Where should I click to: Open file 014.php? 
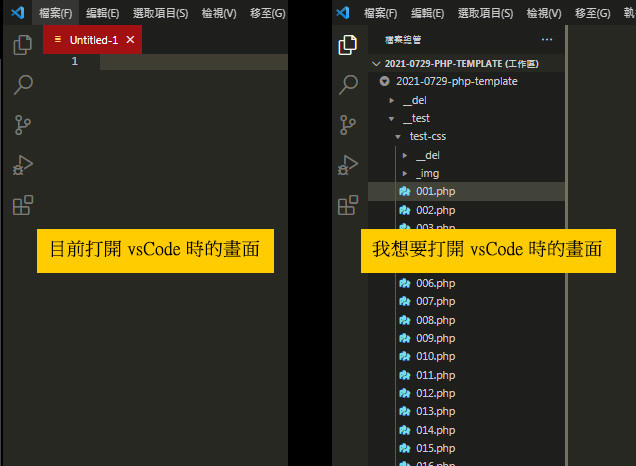point(466,430)
